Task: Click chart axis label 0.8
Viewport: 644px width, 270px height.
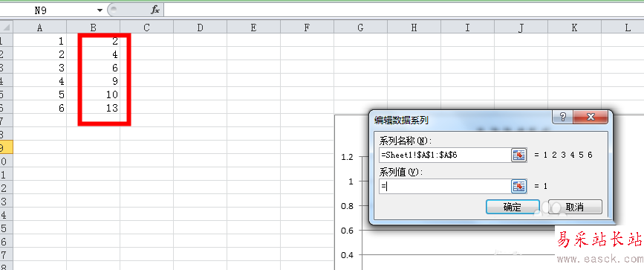Action: 348,206
